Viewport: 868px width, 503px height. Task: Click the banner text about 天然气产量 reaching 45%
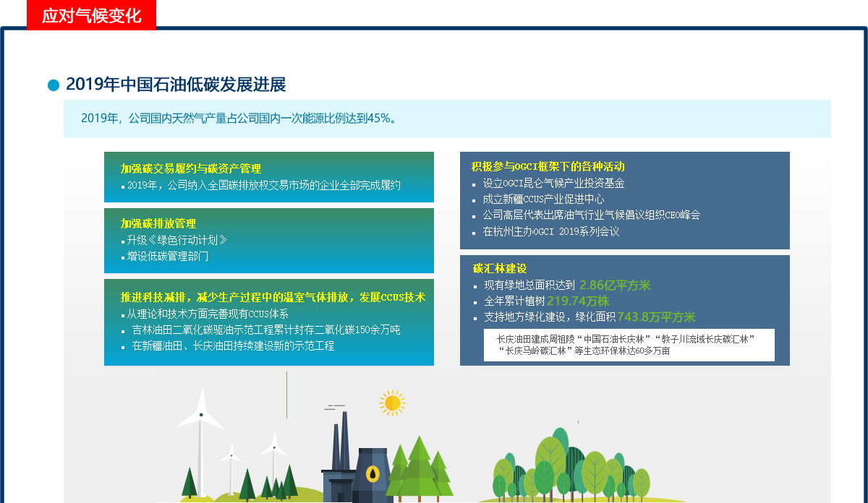point(239,118)
